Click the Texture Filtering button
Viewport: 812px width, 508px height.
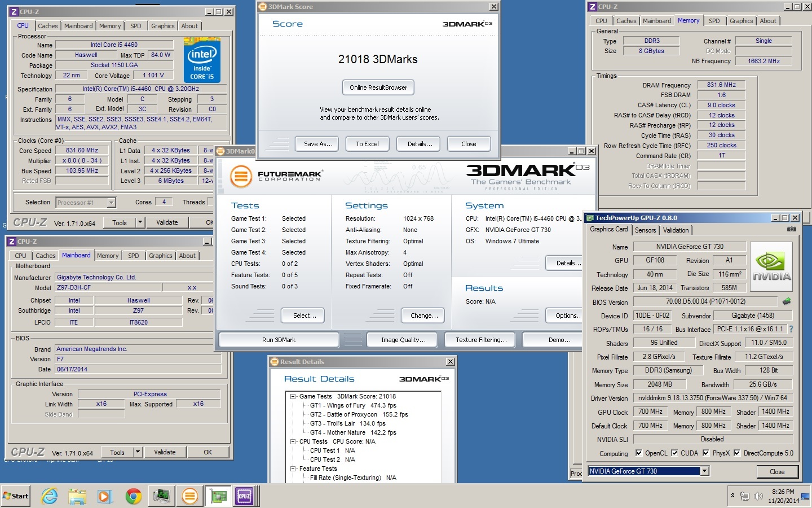click(x=481, y=340)
